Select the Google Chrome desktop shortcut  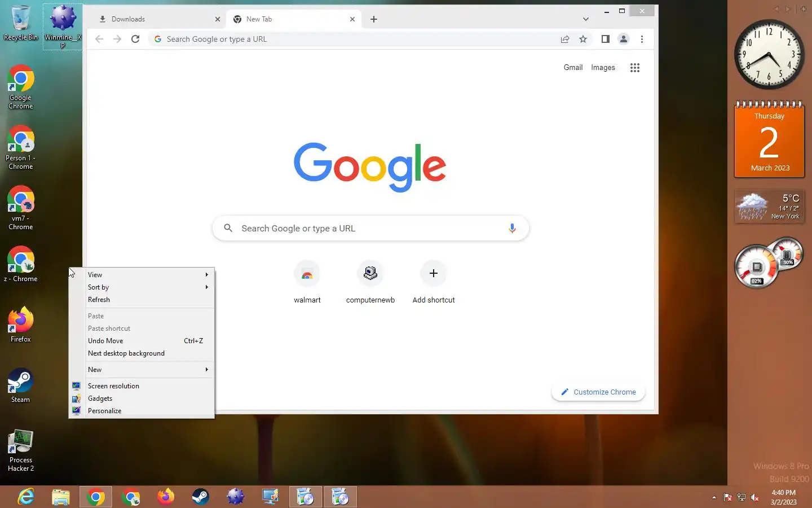click(21, 87)
